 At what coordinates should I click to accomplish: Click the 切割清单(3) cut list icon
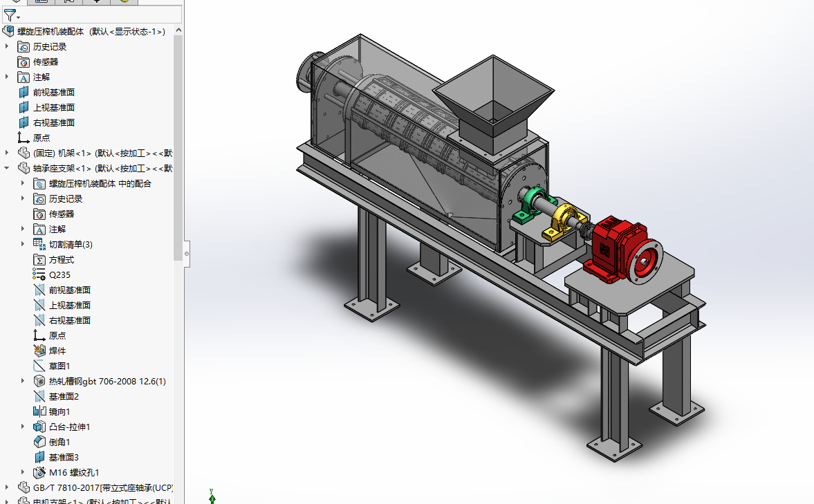[39, 245]
